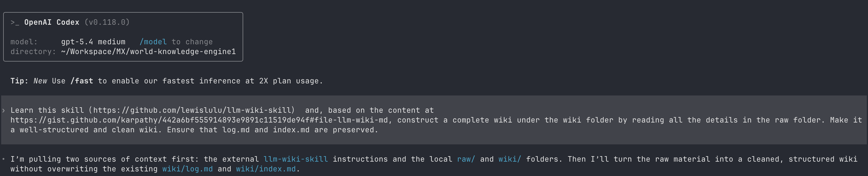Click the blue llm-wiki-skill link in the reply
This screenshot has height=176, width=868.
coord(296,159)
